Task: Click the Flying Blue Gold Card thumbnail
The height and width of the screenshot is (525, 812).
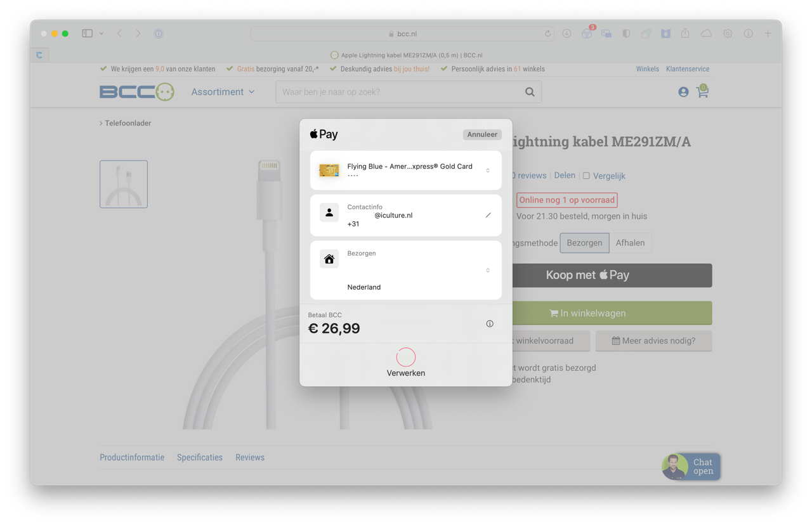Action: click(x=329, y=170)
